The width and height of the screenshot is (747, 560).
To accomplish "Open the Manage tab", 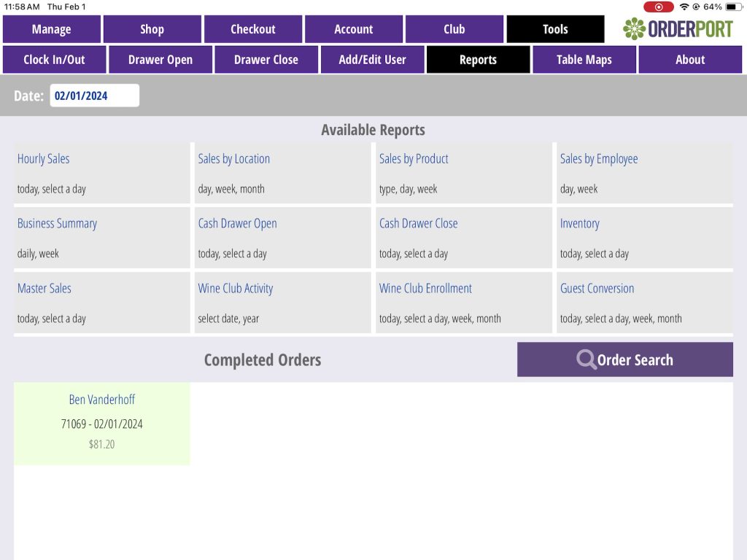I will coord(52,29).
